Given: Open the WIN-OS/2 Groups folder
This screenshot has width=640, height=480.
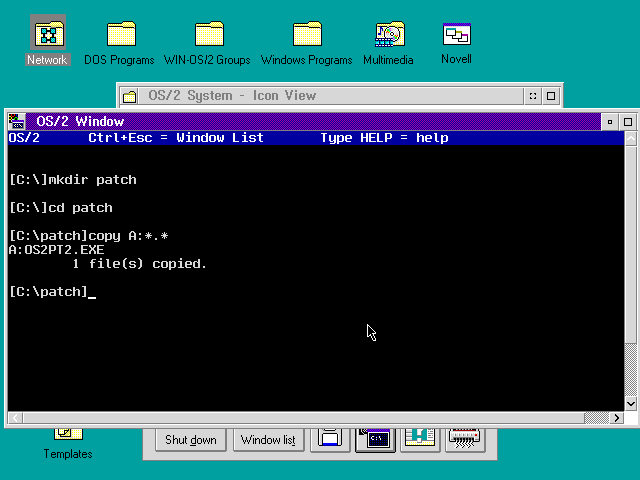Looking at the screenshot, I should 207,43.
